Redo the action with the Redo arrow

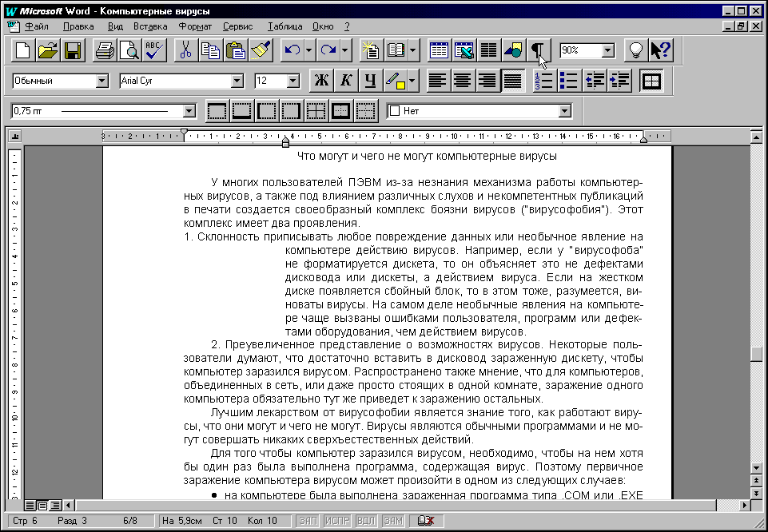tap(328, 50)
